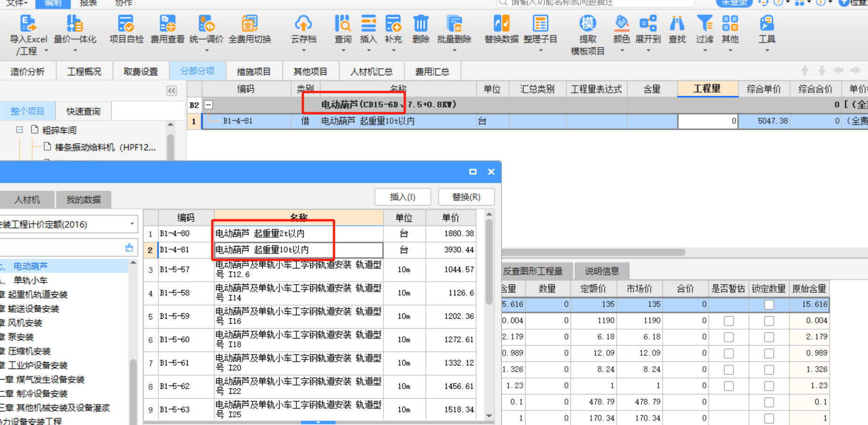Tick 是否暂估 checkbox in the 0.989 row
The height and width of the screenshot is (425, 868).
point(729,353)
